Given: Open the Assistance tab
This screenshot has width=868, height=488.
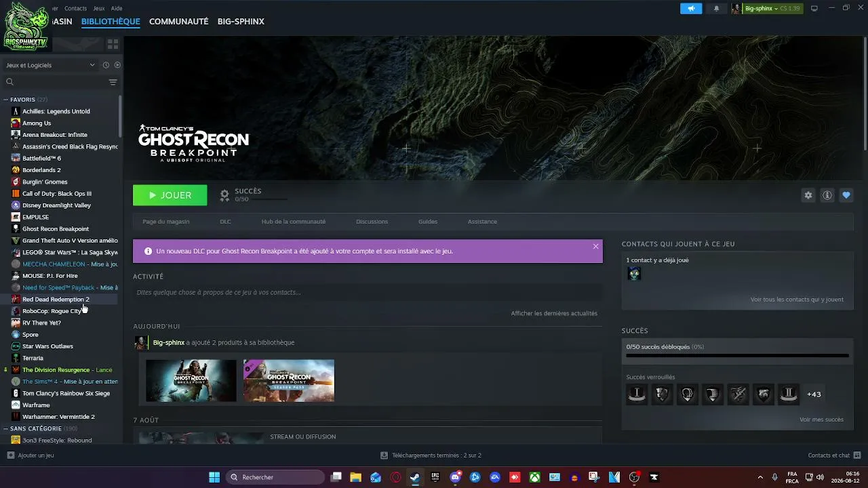Looking at the screenshot, I should (482, 222).
